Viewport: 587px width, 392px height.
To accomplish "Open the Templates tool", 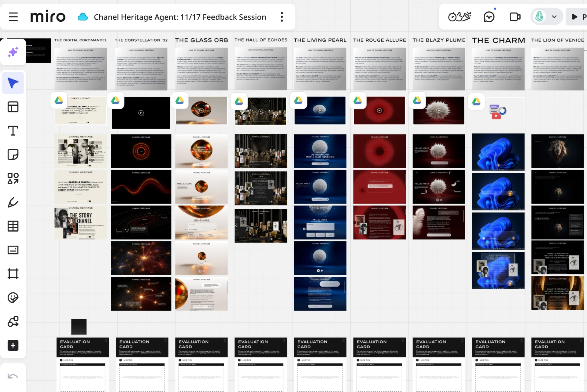I will coord(13,107).
